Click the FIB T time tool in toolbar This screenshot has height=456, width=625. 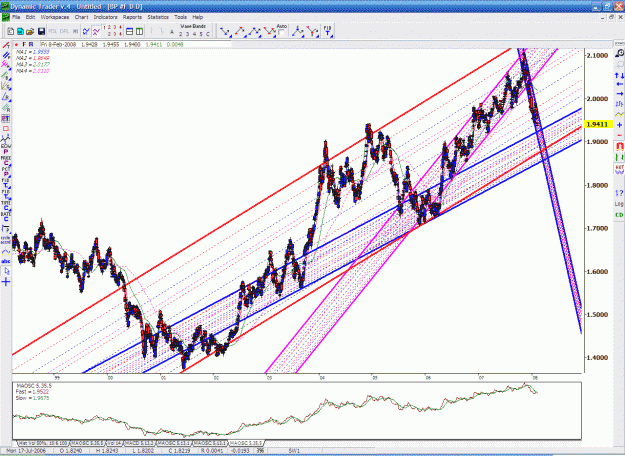click(x=327, y=31)
